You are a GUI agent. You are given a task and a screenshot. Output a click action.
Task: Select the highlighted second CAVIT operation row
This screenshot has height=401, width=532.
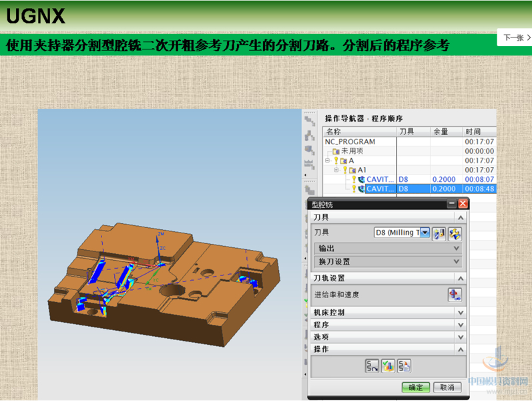(380, 189)
